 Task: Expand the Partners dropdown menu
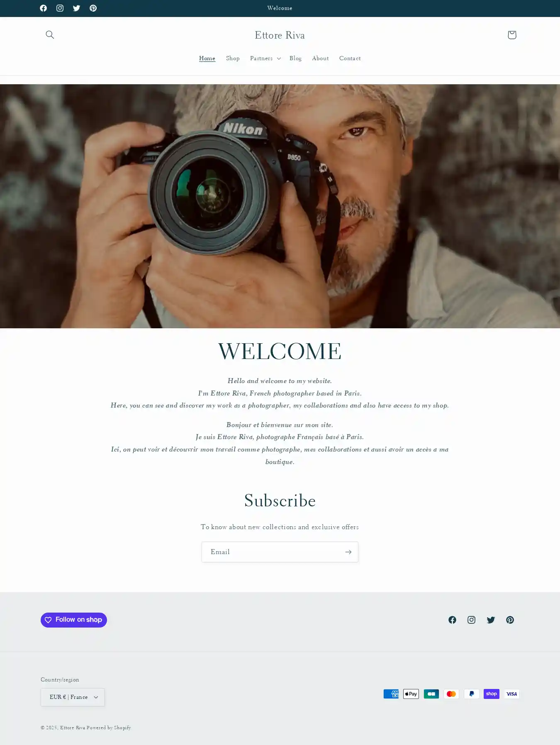[265, 59]
